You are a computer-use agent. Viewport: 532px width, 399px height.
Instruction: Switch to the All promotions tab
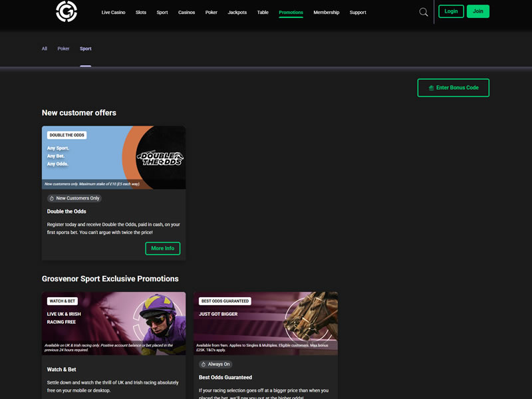click(45, 49)
